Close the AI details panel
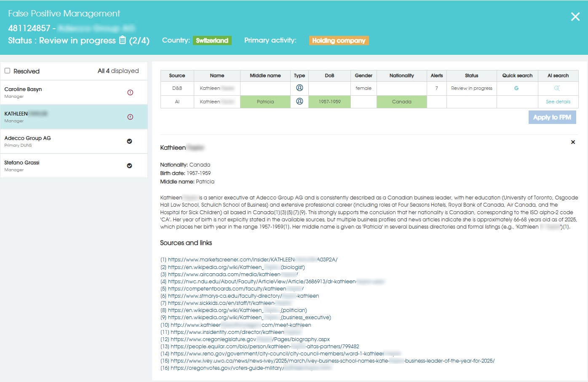588x382 pixels. point(573,142)
